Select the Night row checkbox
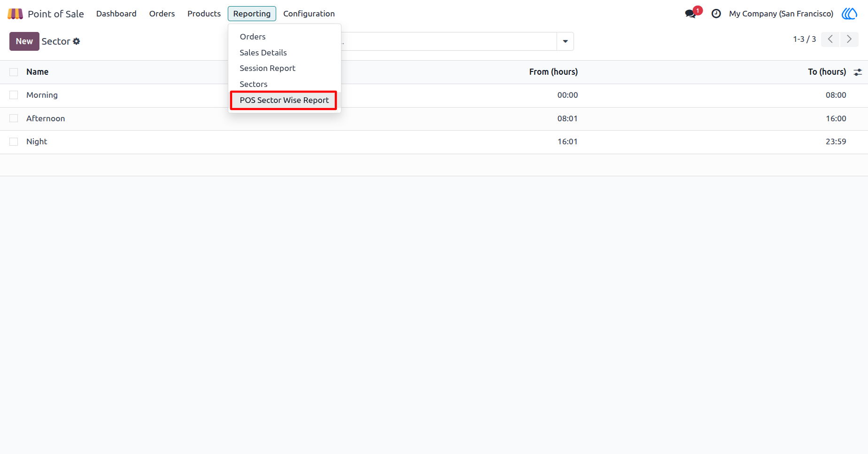 (14, 141)
